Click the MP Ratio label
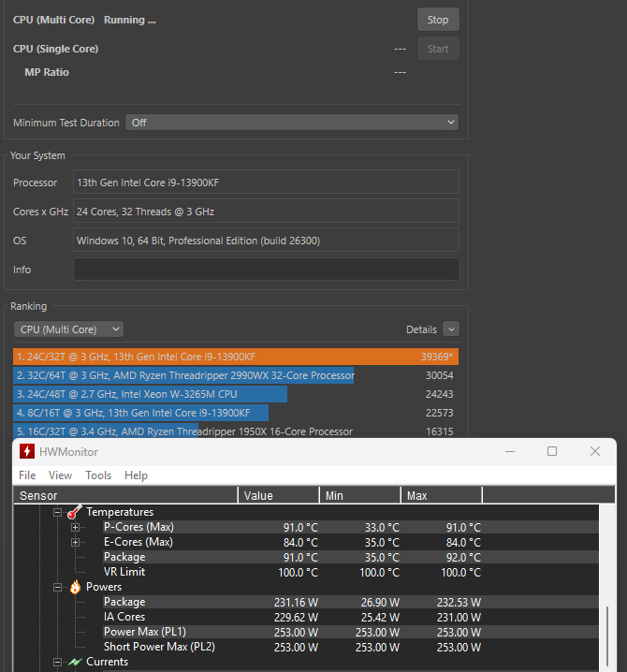 coord(47,72)
